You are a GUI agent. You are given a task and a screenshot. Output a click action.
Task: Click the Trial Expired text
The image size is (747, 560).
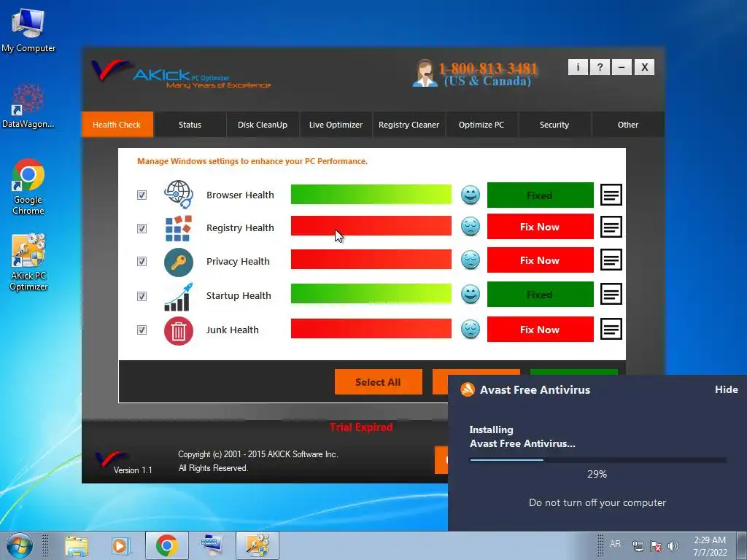[x=361, y=427]
